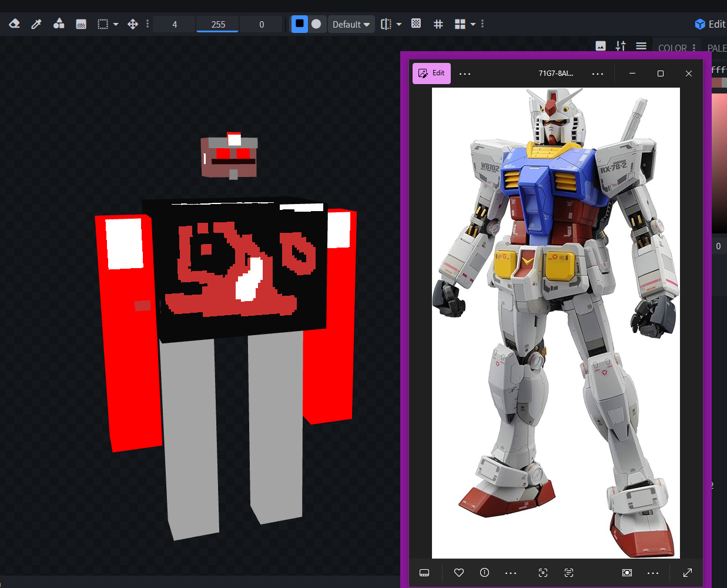Viewport: 727px width, 588px height.
Task: Click the split view layout icon
Action: (460, 24)
